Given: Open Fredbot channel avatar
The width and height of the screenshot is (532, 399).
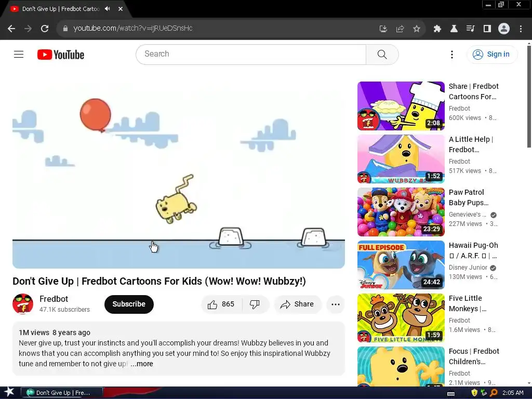Looking at the screenshot, I should coord(23,303).
